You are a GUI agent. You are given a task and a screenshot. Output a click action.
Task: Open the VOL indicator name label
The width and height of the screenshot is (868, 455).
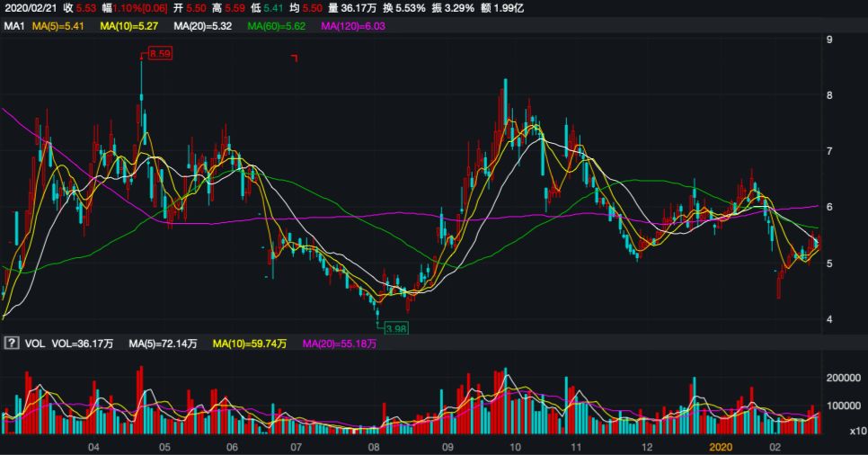[35, 343]
